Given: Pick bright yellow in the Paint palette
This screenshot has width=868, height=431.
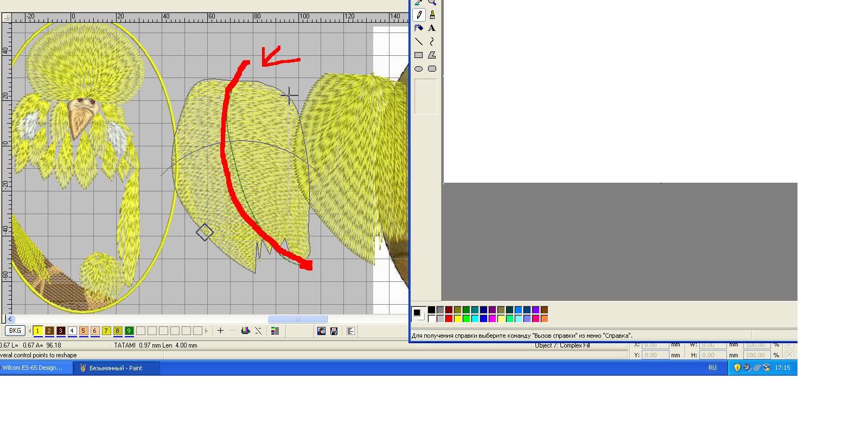Looking at the screenshot, I should [x=457, y=319].
